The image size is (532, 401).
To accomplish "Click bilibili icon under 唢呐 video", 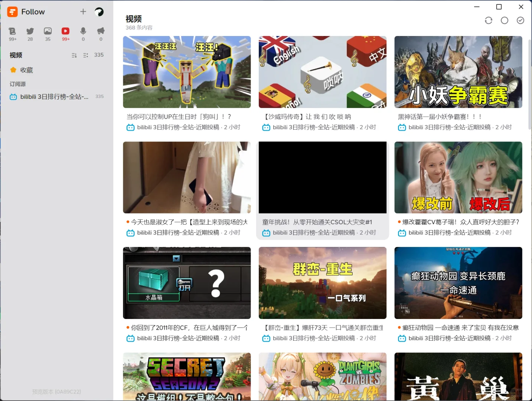I will pyautogui.click(x=266, y=128).
